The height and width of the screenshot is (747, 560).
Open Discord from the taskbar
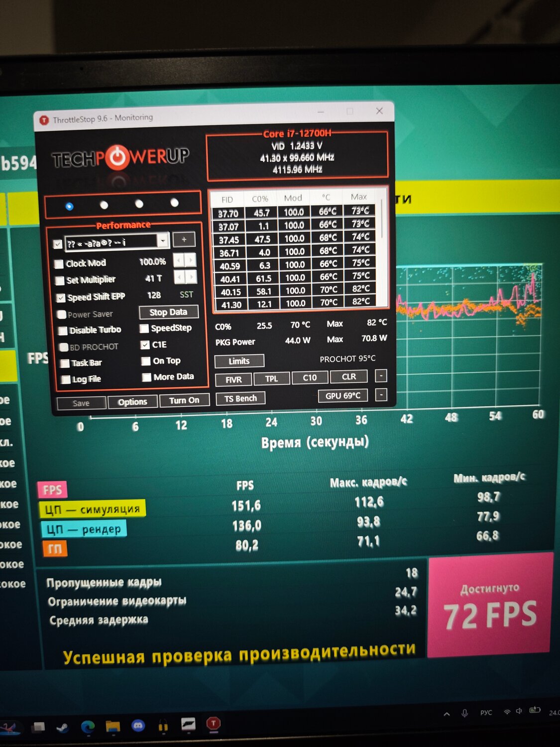coord(138,726)
